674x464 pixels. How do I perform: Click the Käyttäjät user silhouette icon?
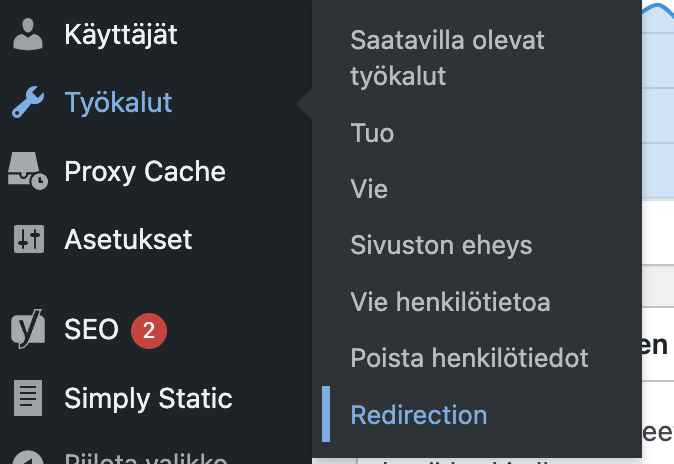(x=28, y=34)
